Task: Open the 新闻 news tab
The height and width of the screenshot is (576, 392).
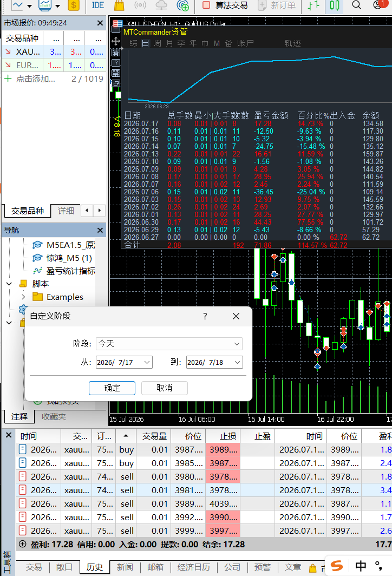Action: pos(125,567)
